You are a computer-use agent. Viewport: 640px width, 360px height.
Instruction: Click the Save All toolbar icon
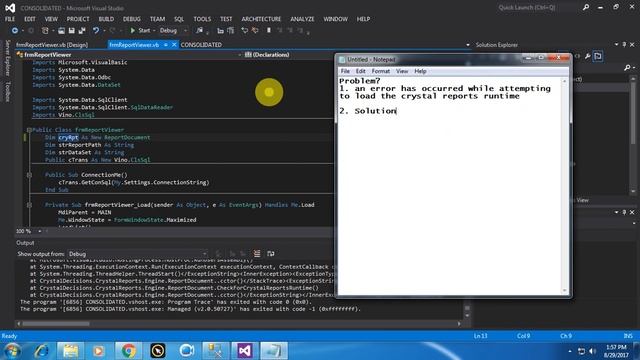(x=82, y=31)
